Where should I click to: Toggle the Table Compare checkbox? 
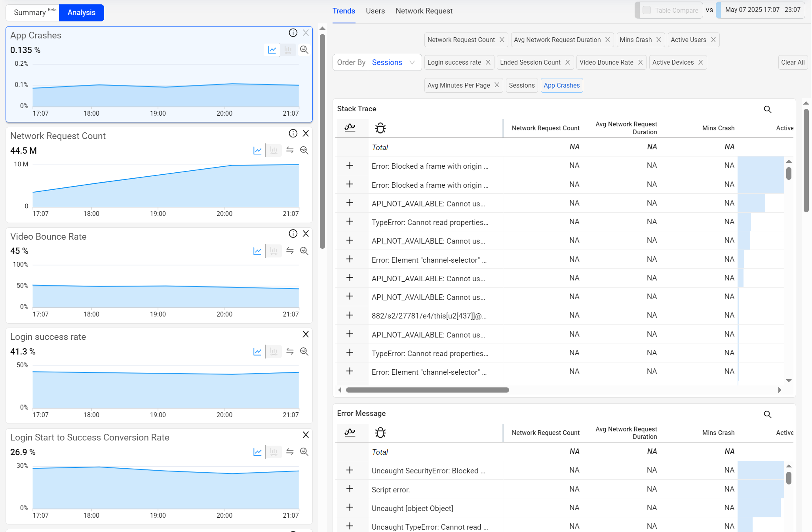click(x=647, y=10)
